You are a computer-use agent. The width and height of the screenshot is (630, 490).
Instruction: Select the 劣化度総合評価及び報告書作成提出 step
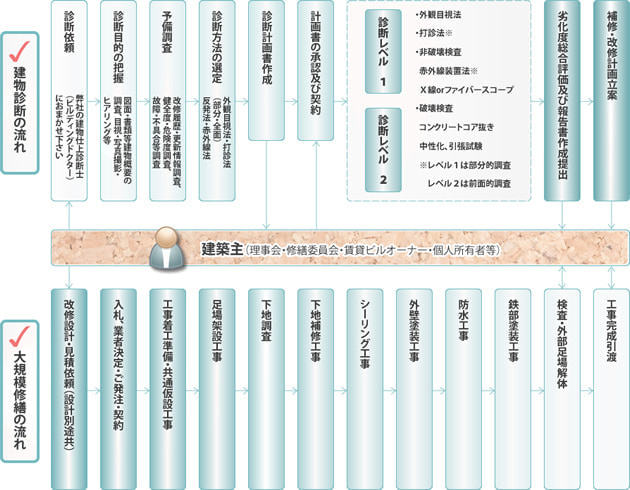point(562,100)
